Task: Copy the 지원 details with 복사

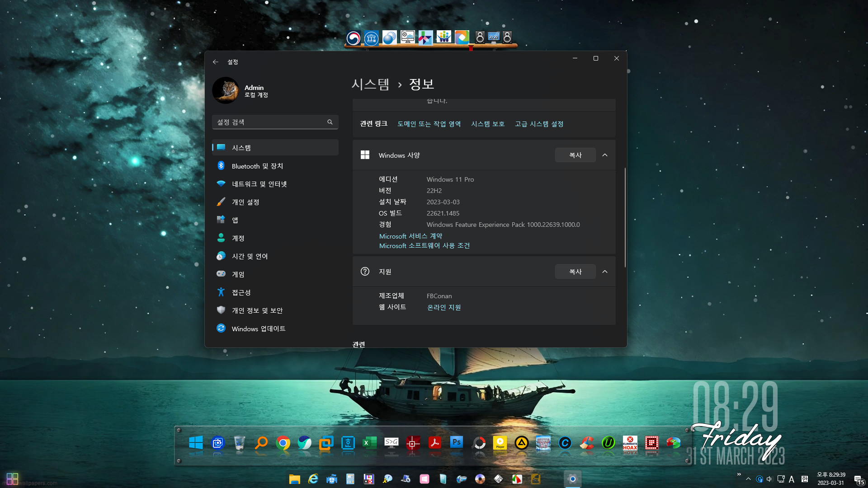Action: (575, 272)
